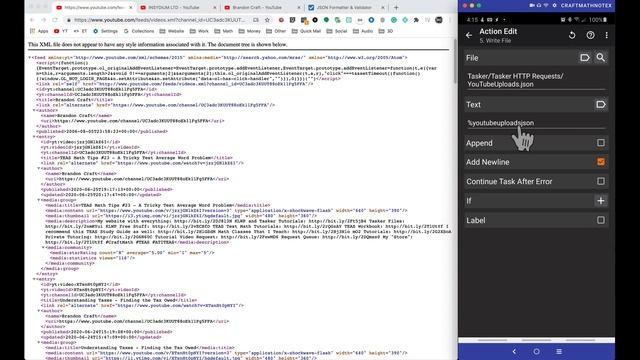Enable Continue Task After Error checkbox
The height and width of the screenshot is (360, 640).
pyautogui.click(x=600, y=181)
